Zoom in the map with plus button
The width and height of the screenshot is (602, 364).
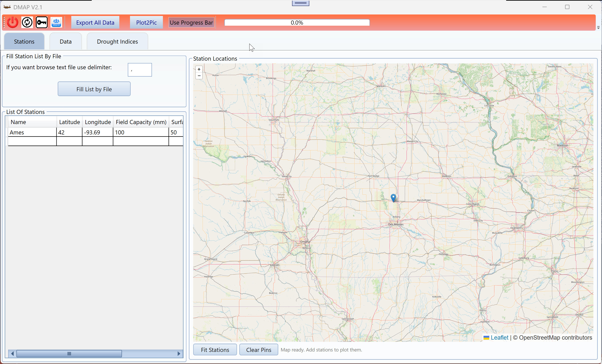199,69
